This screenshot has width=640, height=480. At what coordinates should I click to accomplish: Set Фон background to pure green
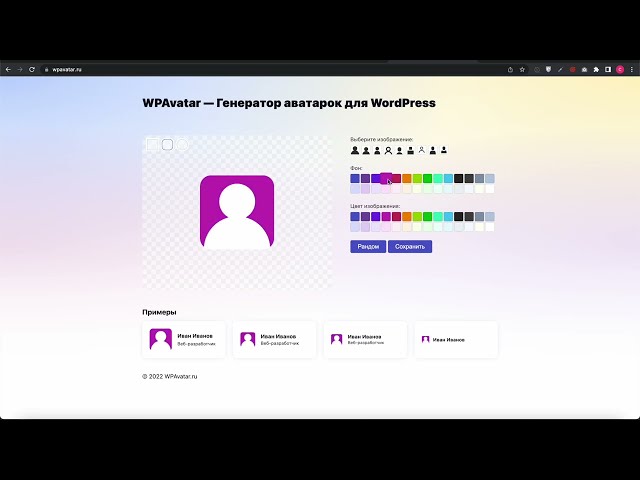[x=427, y=178]
